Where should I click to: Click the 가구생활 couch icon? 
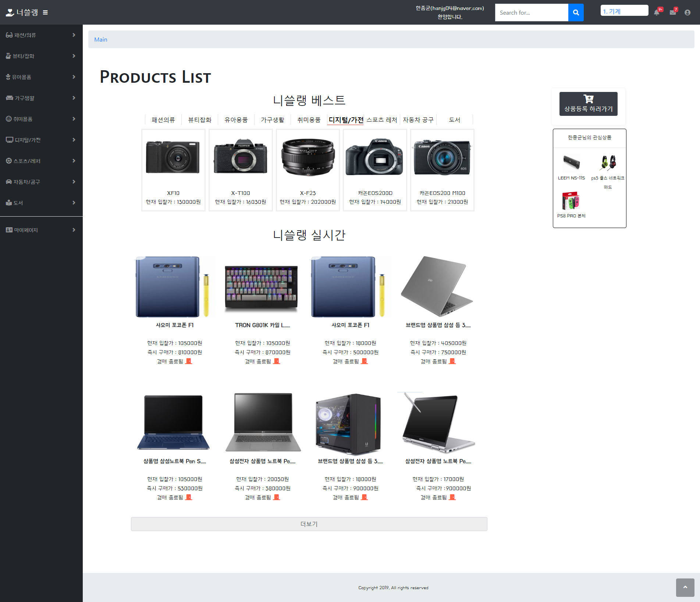[x=10, y=98]
